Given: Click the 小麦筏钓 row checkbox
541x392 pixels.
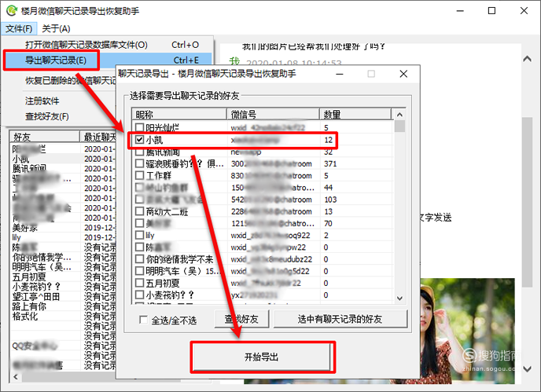Looking at the screenshot, I should tap(139, 295).
